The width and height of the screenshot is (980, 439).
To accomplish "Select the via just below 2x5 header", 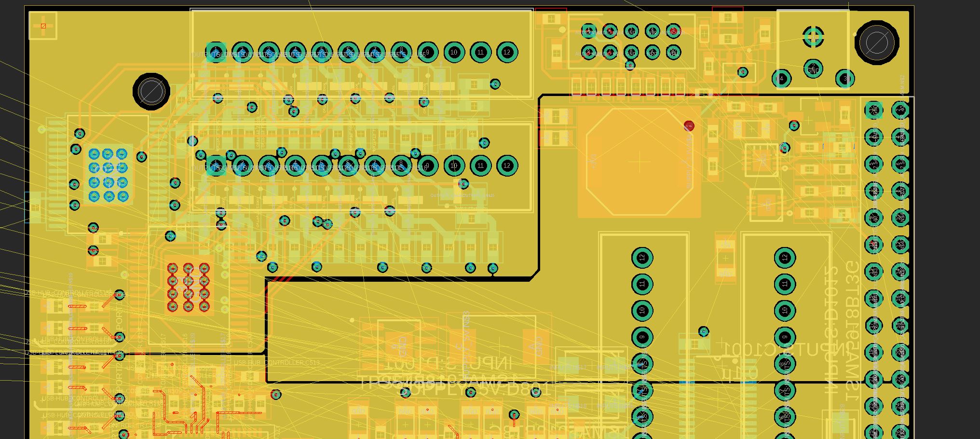I will 630,65.
